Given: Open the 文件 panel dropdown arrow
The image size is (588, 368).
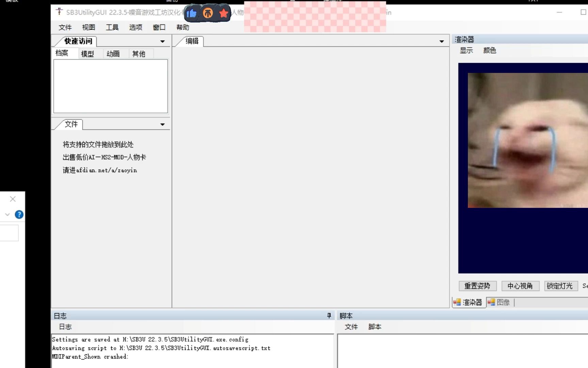Looking at the screenshot, I should [x=163, y=124].
